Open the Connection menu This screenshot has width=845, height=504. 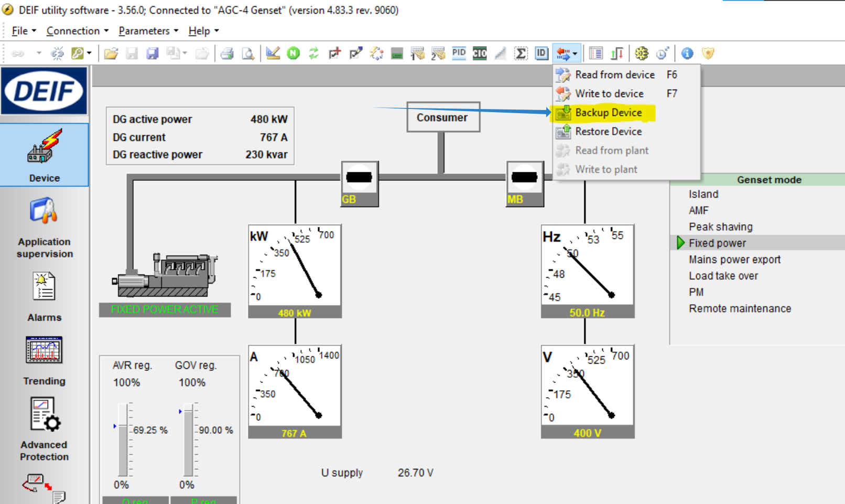[77, 31]
